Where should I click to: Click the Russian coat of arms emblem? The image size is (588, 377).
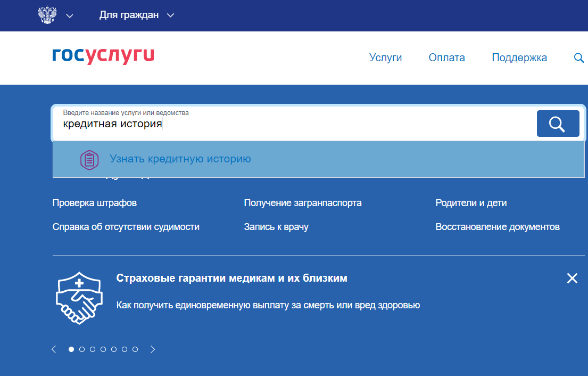(47, 15)
